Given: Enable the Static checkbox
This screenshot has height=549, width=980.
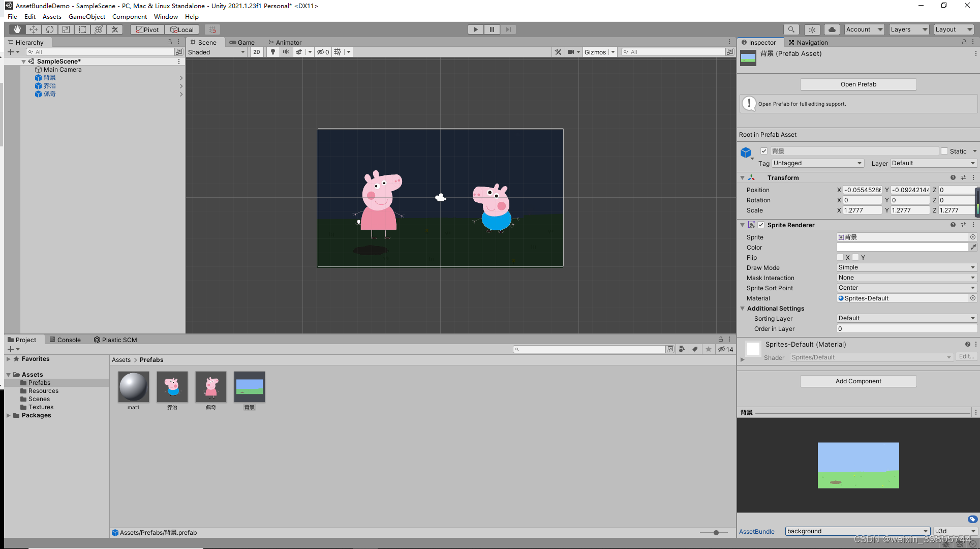Looking at the screenshot, I should 944,151.
